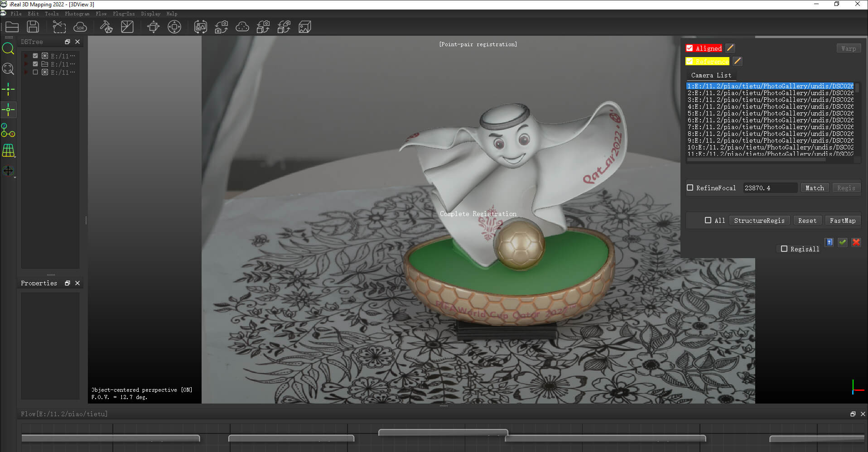The height and width of the screenshot is (452, 868).
Task: Confirm registration with green check icon
Action: tap(843, 242)
